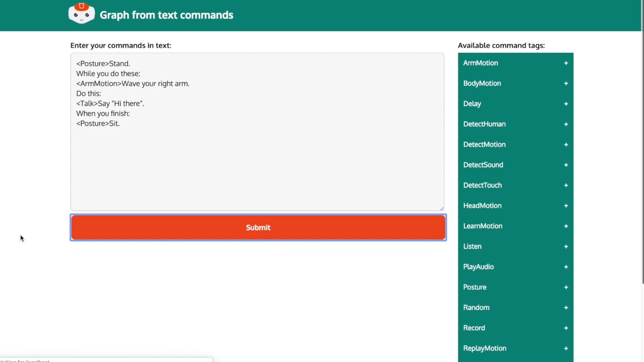
Task: Click the '<Posture>Stand.' line in the text area
Action: (x=103, y=63)
